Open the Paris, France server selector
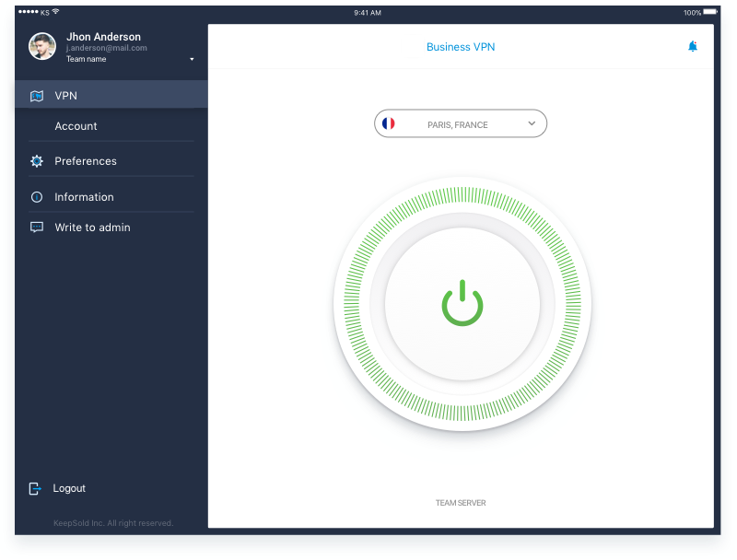737x560 pixels. click(458, 124)
